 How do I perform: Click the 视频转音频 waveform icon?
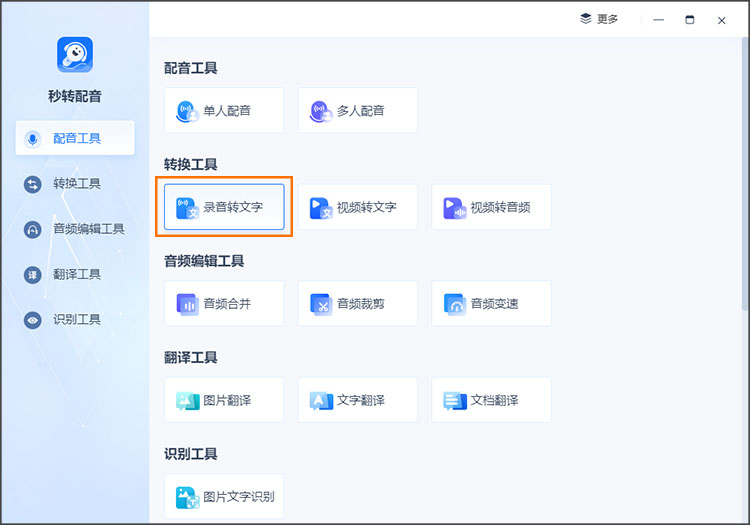pyautogui.click(x=454, y=208)
